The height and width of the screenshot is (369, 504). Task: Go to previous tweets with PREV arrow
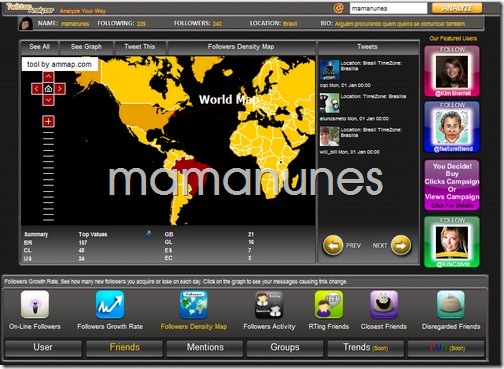[x=332, y=245]
